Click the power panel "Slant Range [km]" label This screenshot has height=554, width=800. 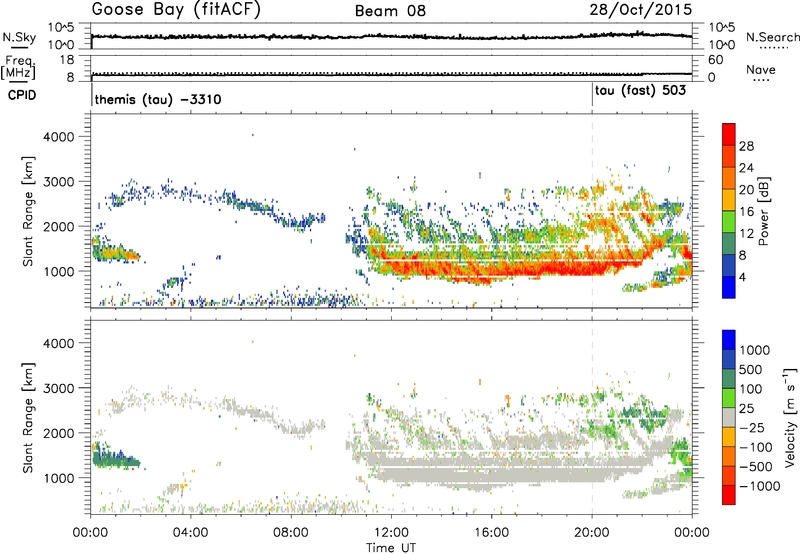click(x=28, y=211)
